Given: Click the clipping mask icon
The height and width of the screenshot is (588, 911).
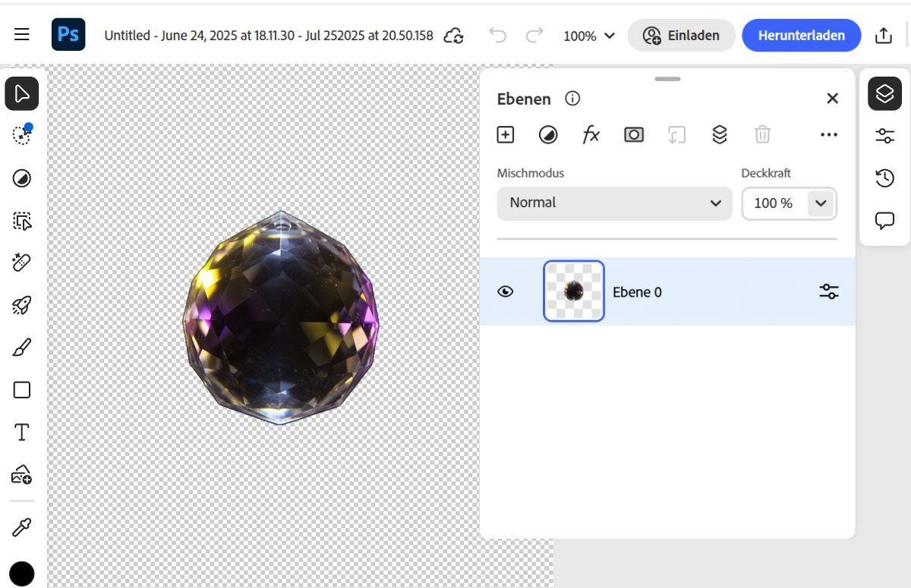Looking at the screenshot, I should 676,134.
